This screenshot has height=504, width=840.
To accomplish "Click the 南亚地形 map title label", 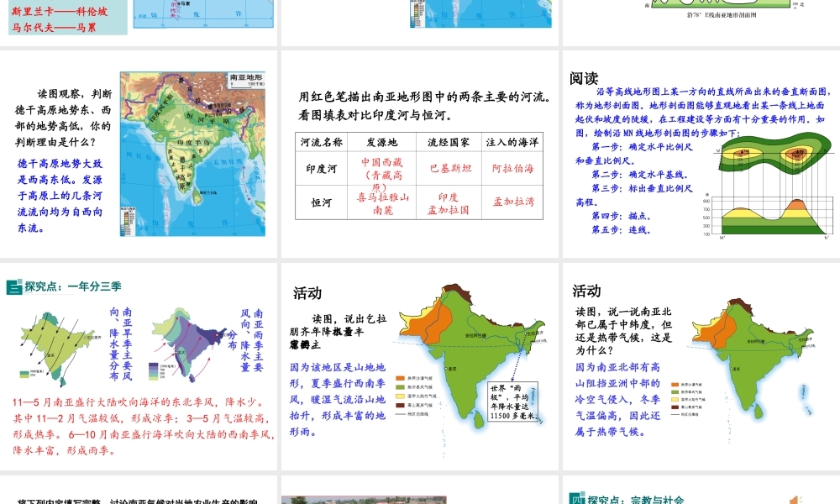I will coord(246,79).
